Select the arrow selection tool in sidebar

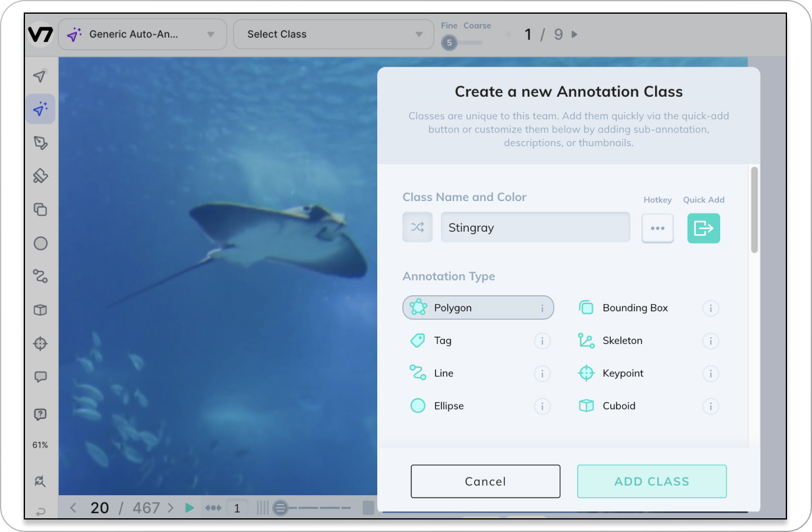pos(41,76)
